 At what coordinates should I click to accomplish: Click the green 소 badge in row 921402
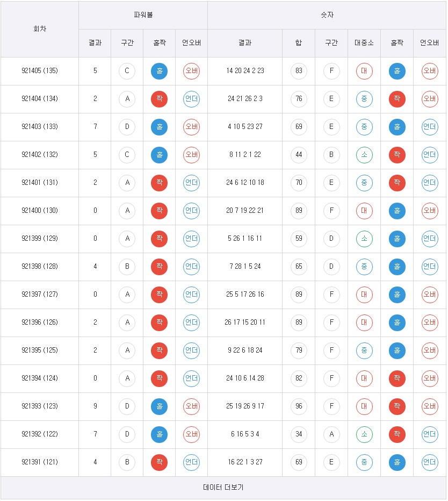tap(364, 155)
